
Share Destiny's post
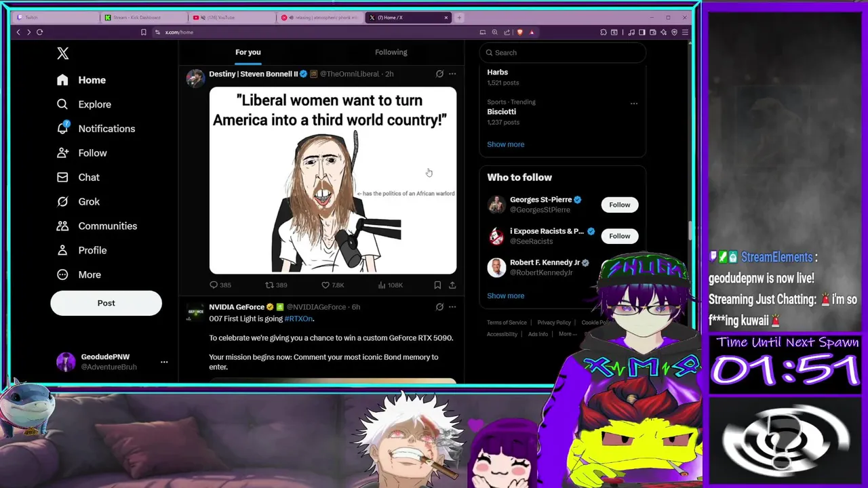click(x=452, y=285)
